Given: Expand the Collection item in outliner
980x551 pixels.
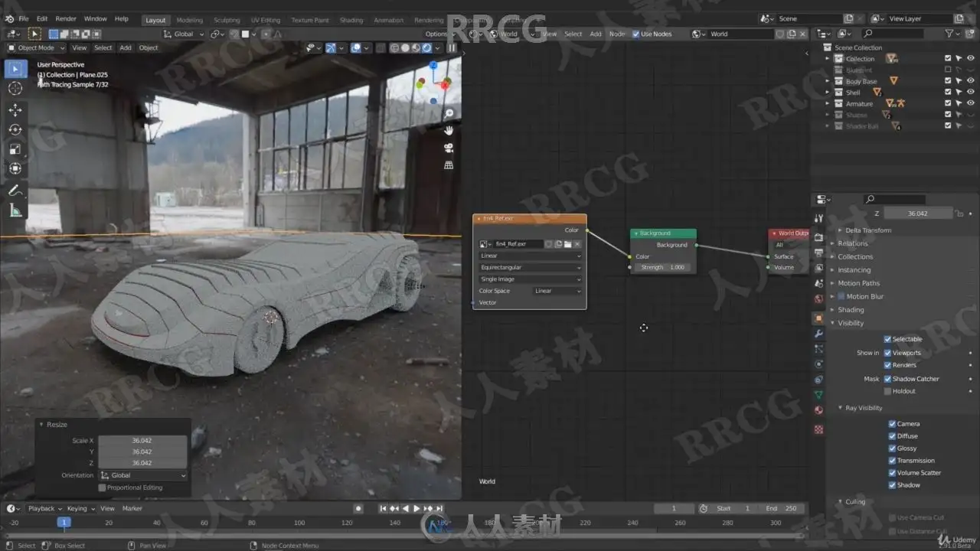Looking at the screenshot, I should point(828,59).
